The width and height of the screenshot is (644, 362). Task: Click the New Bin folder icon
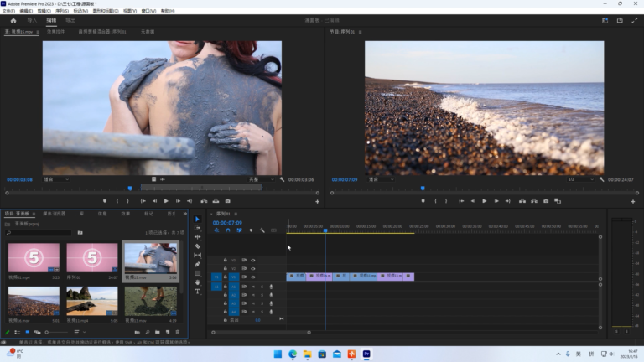(x=158, y=332)
